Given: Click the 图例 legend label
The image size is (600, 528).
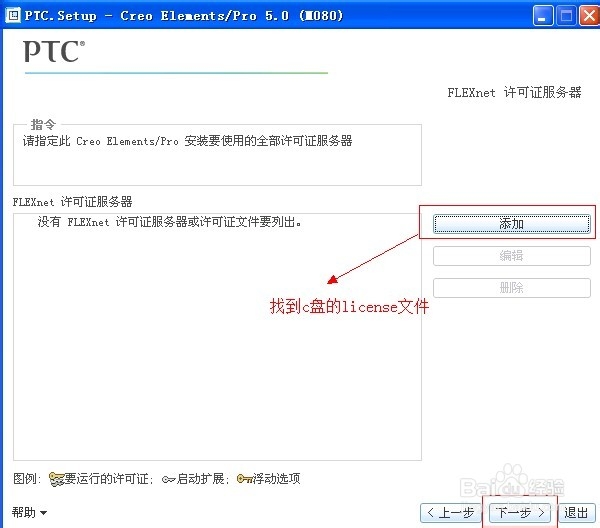Looking at the screenshot, I should pyautogui.click(x=27, y=479).
